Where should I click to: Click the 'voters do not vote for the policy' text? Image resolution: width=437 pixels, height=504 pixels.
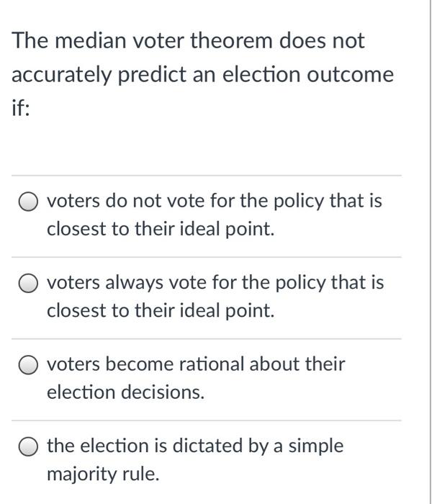[214, 201]
